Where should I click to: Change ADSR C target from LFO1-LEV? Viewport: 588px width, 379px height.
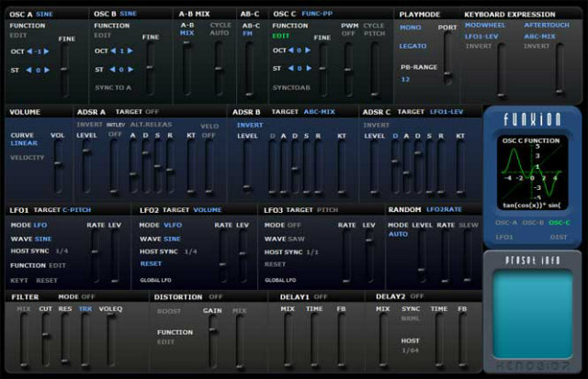point(447,112)
